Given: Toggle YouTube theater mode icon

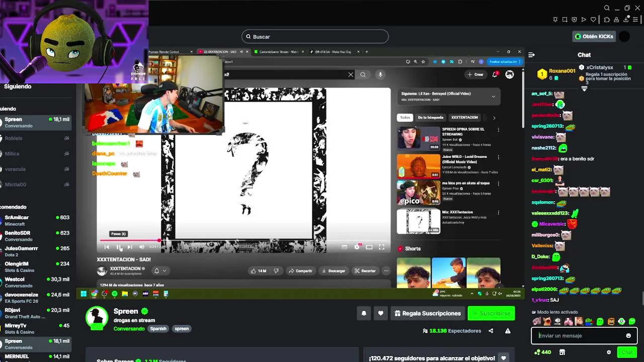Looking at the screenshot, I should (x=369, y=247).
